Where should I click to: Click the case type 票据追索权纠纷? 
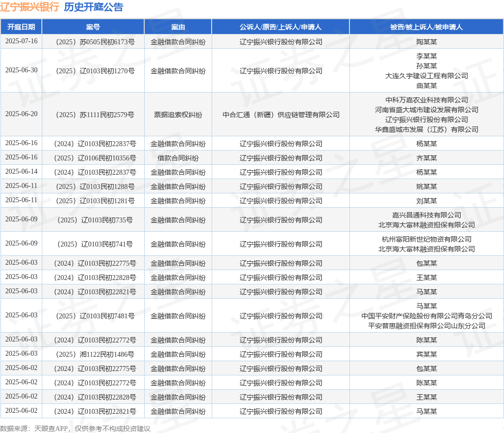tap(178, 115)
